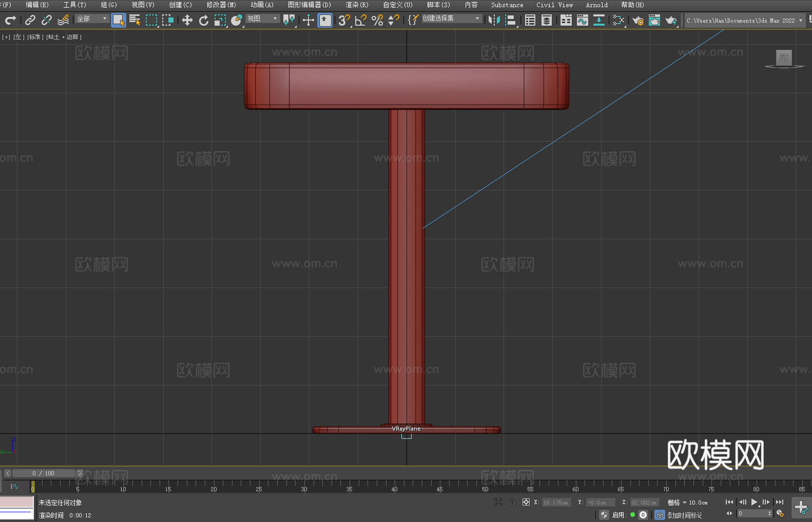
Task: Select the Move transform tool
Action: 187,21
